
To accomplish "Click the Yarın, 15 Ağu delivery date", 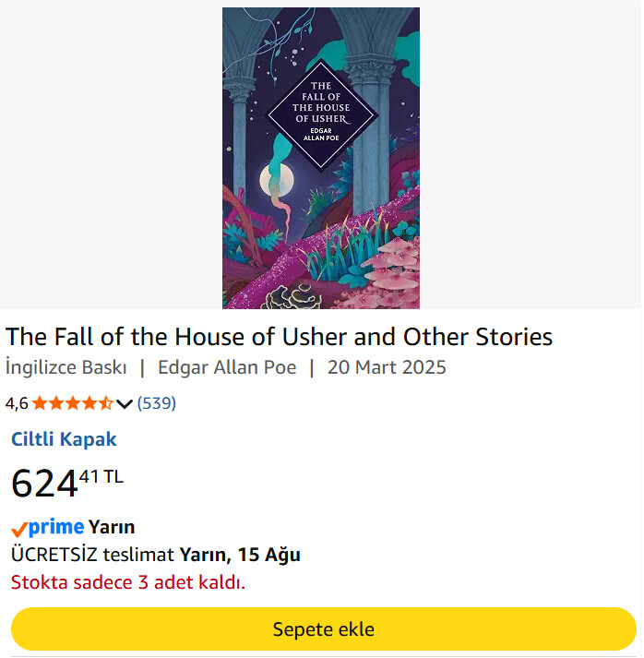I will click(x=240, y=555).
